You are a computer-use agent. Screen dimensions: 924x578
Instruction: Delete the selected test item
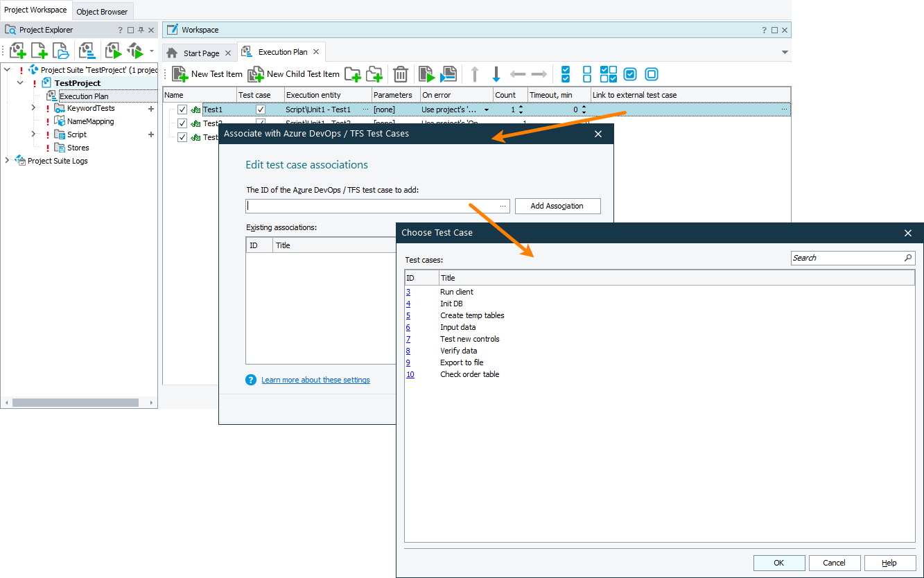pyautogui.click(x=400, y=73)
